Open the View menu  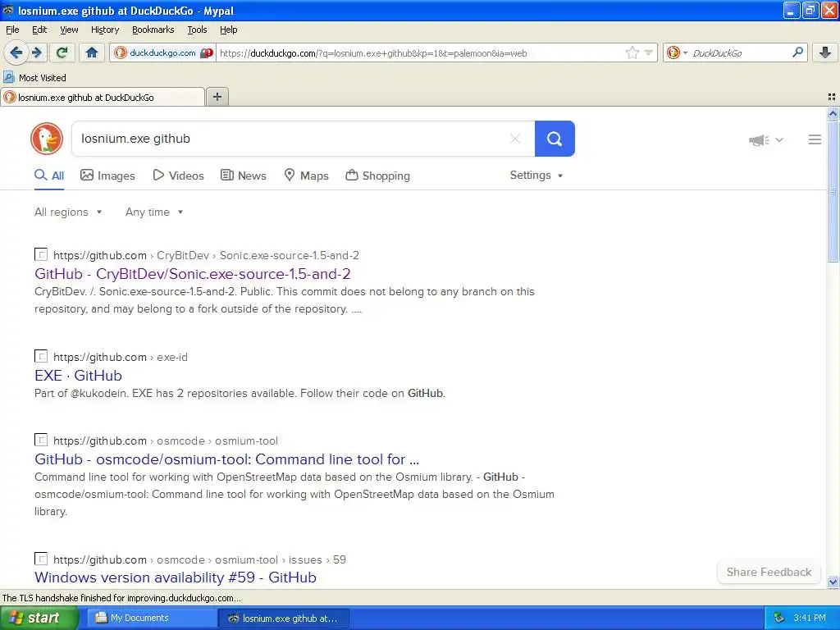(x=69, y=30)
